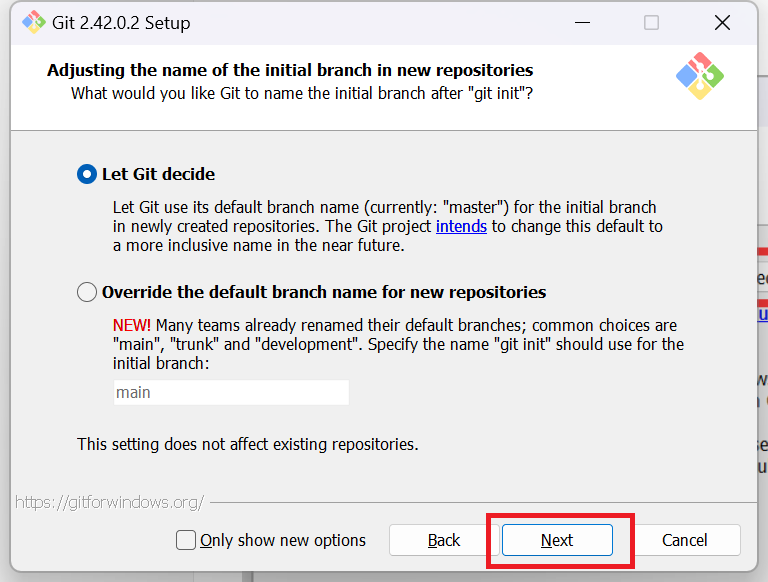This screenshot has height=582, width=768.
Task: Click the red "NEW!" label
Action: [132, 325]
